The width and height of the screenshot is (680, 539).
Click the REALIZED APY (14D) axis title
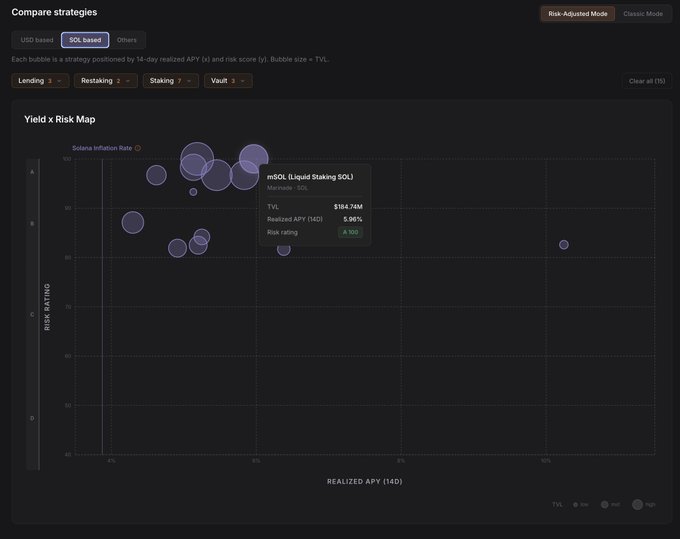click(365, 481)
